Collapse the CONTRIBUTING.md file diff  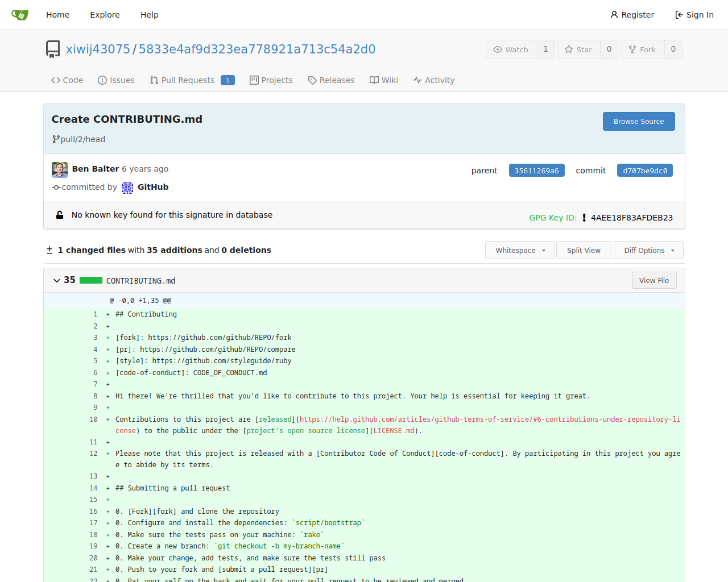[x=57, y=280]
